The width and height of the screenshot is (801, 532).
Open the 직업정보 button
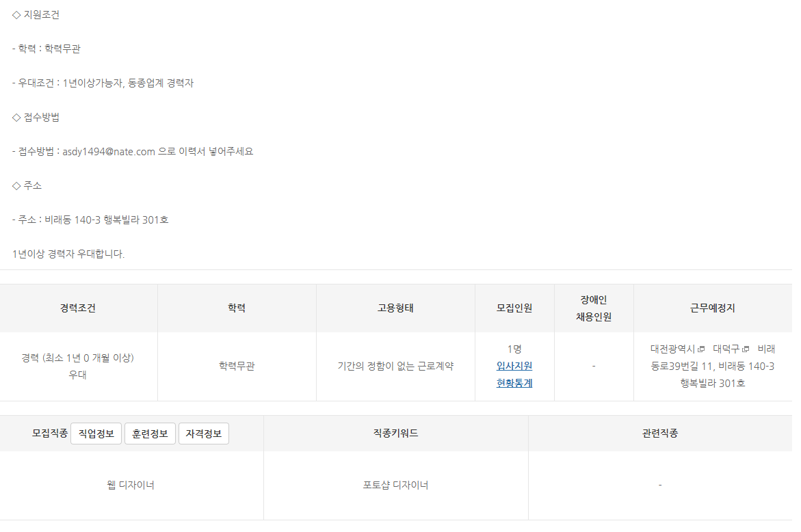click(x=96, y=434)
